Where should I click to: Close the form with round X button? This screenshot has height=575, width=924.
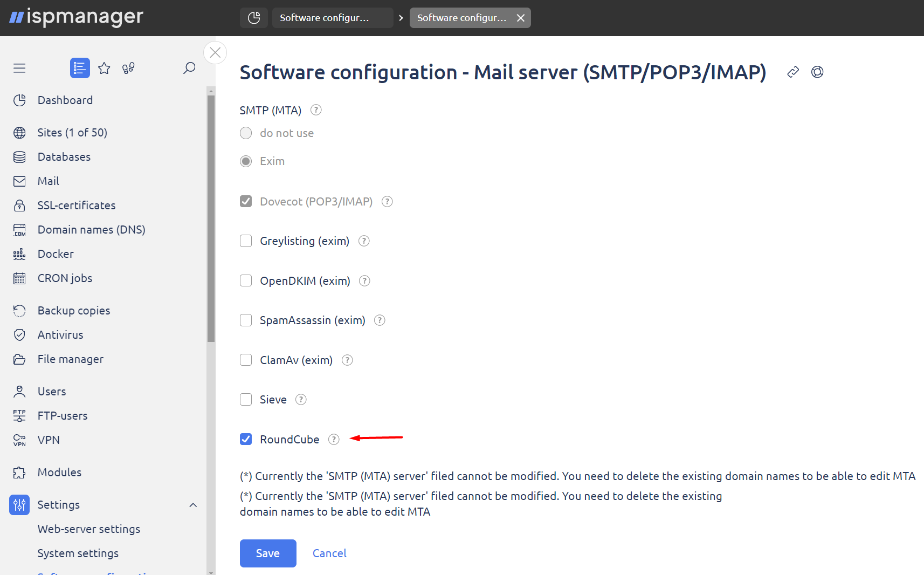pyautogui.click(x=215, y=53)
